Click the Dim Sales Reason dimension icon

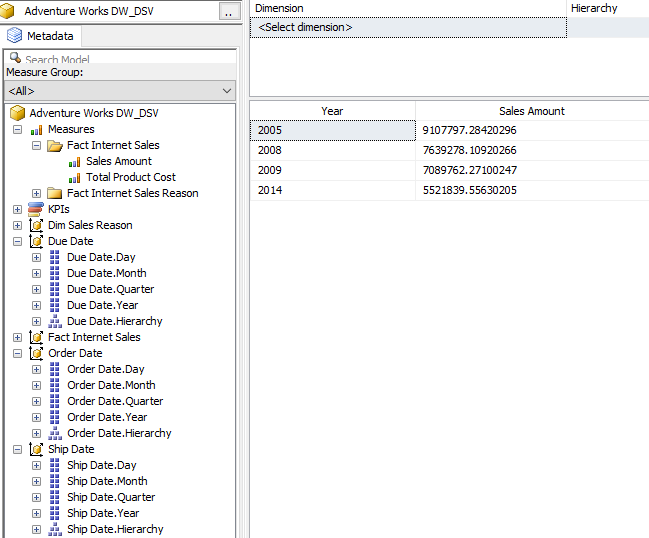36,225
